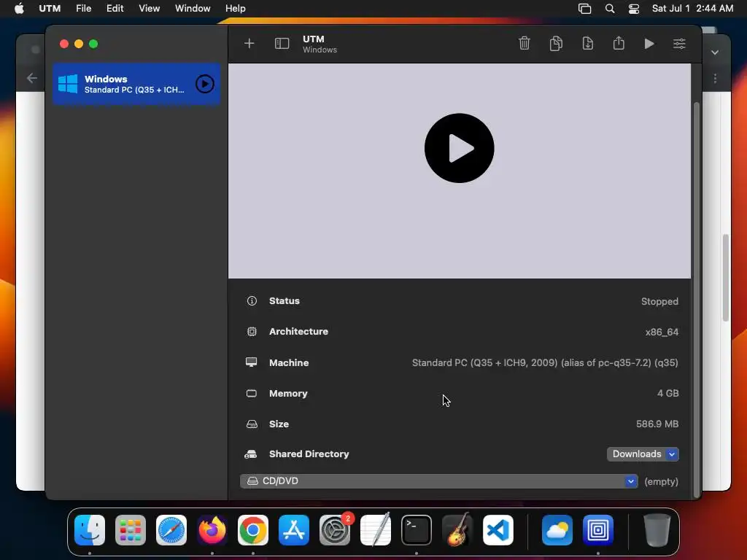Open Terminal from the Dock
This screenshot has height=560, width=747.
tap(417, 530)
